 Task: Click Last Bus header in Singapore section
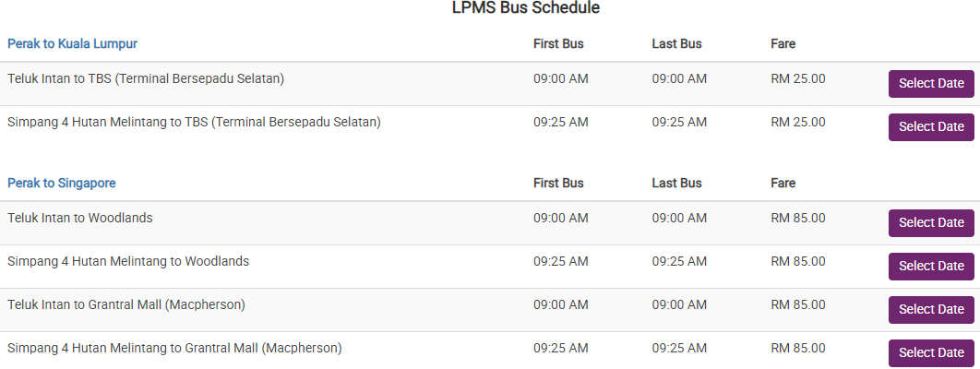point(676,183)
